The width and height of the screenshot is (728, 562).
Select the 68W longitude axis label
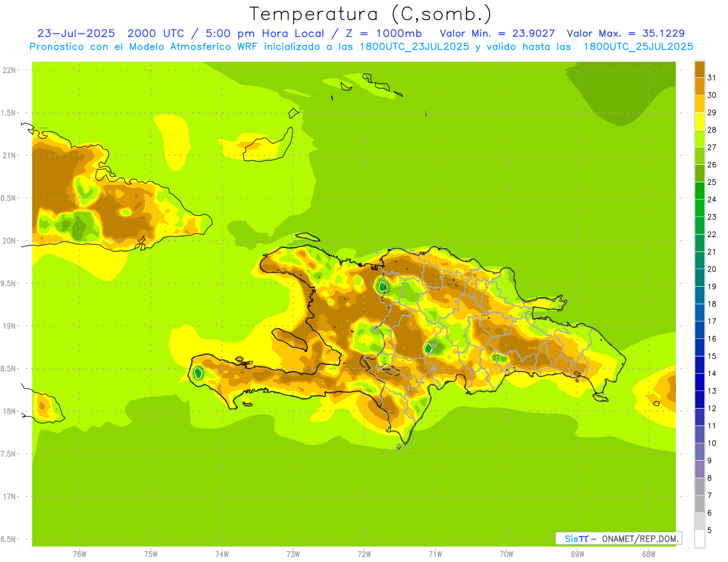click(649, 554)
